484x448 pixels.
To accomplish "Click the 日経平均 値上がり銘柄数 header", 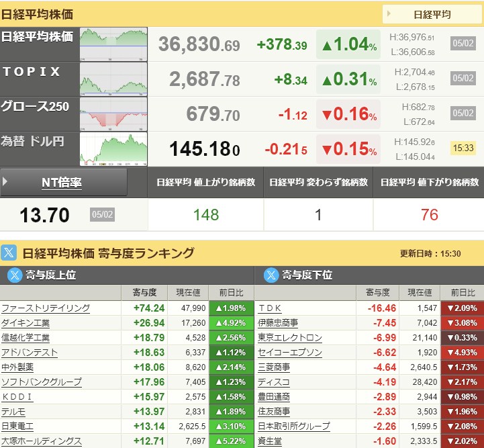I will pos(206,183).
